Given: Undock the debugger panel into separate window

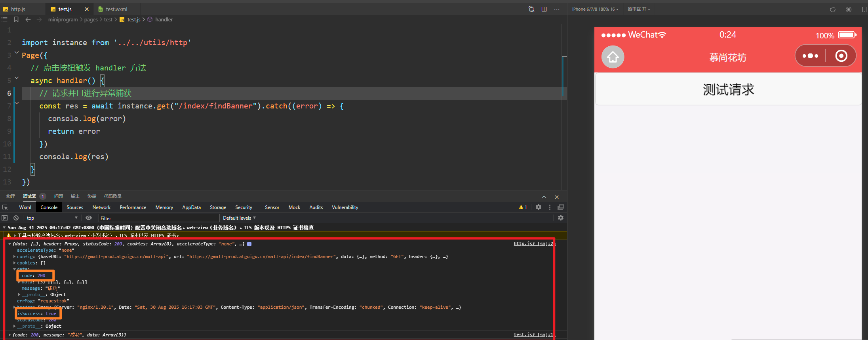Looking at the screenshot, I should (x=561, y=207).
